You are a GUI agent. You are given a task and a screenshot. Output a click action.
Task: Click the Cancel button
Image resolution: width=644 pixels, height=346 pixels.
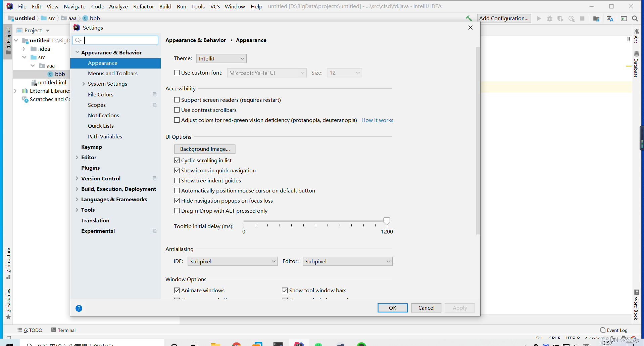click(426, 308)
